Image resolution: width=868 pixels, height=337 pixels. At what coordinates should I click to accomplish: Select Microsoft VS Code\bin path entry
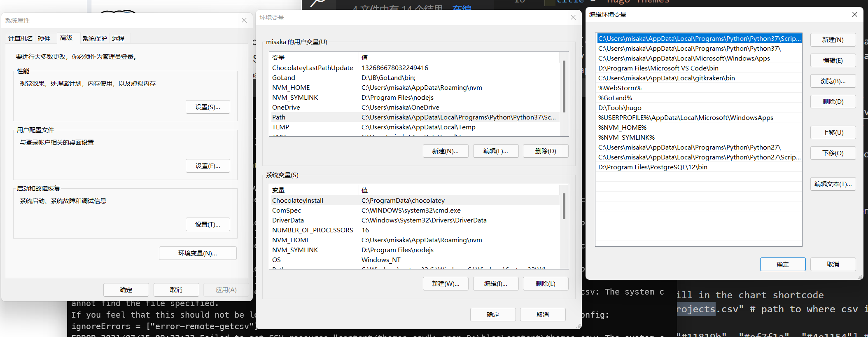coord(699,68)
